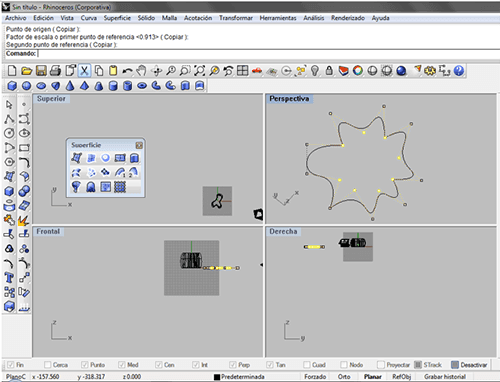Click the Lock objects padlock icon
The image size is (500, 382).
(329, 71)
